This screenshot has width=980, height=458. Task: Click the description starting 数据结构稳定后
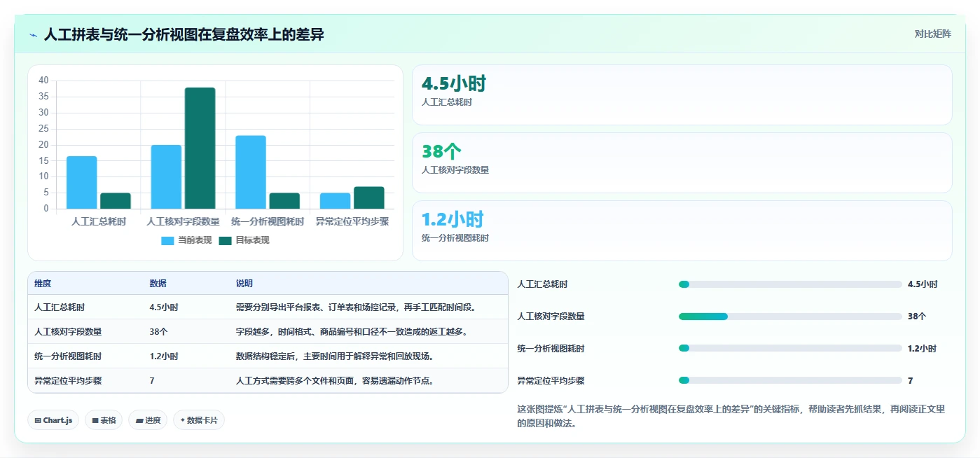[335, 356]
